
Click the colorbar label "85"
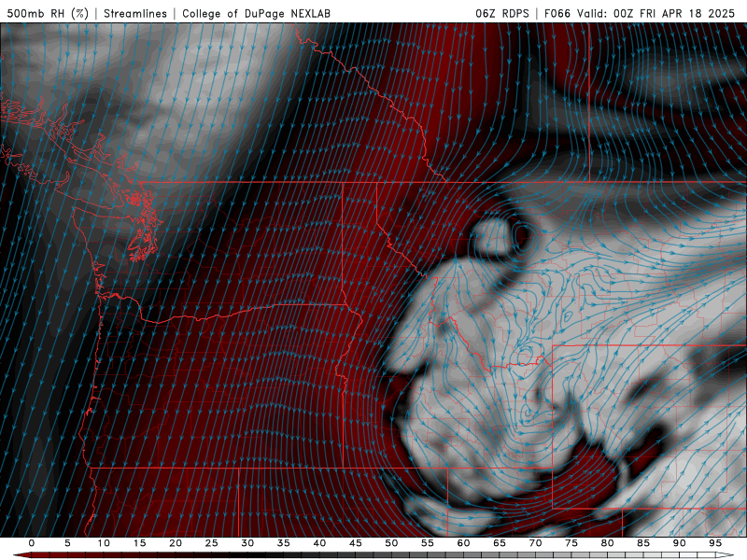point(643,543)
